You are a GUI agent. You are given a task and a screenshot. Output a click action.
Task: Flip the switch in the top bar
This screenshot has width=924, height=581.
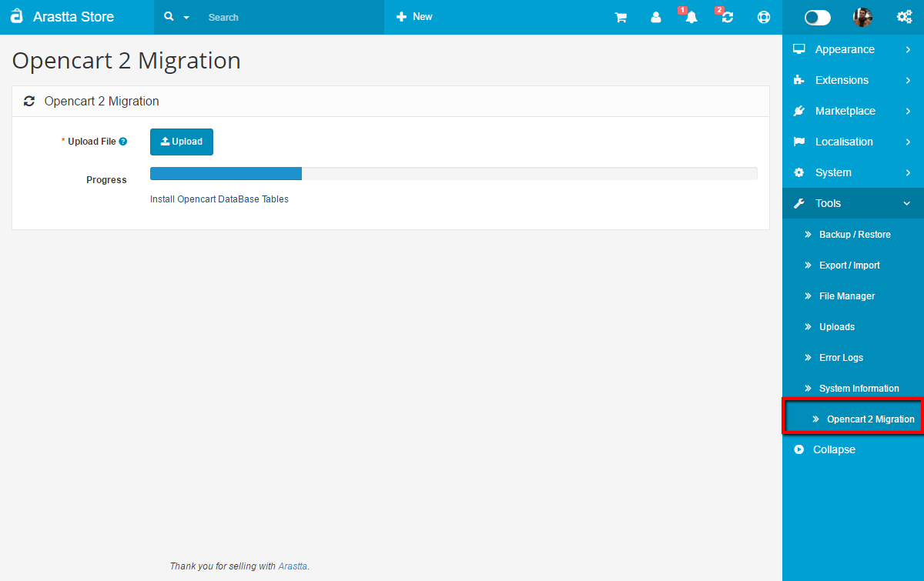tap(817, 16)
